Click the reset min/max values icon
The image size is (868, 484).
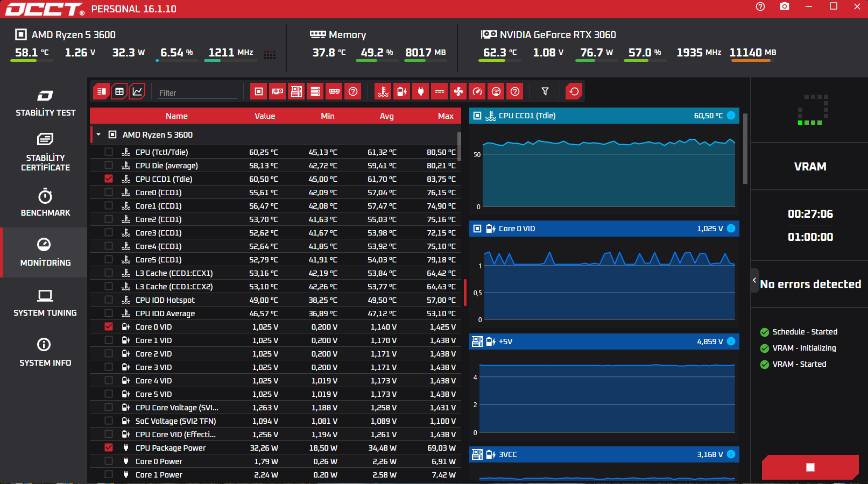click(574, 91)
